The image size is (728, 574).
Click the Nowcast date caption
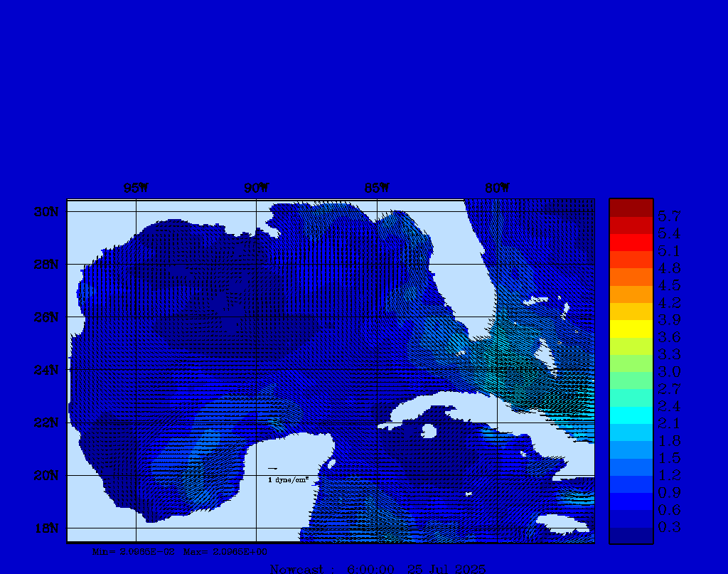[378, 568]
